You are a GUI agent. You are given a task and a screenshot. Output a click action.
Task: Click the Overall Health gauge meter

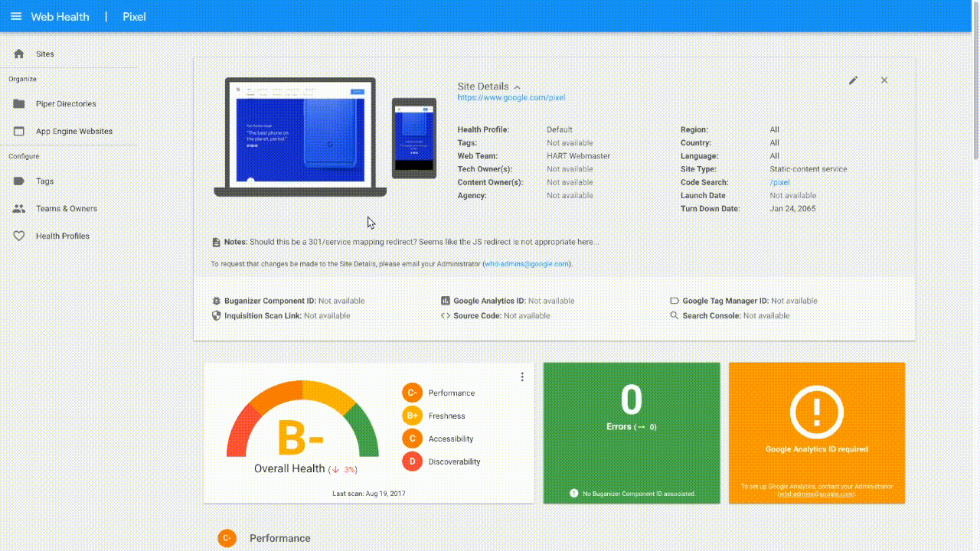(302, 418)
